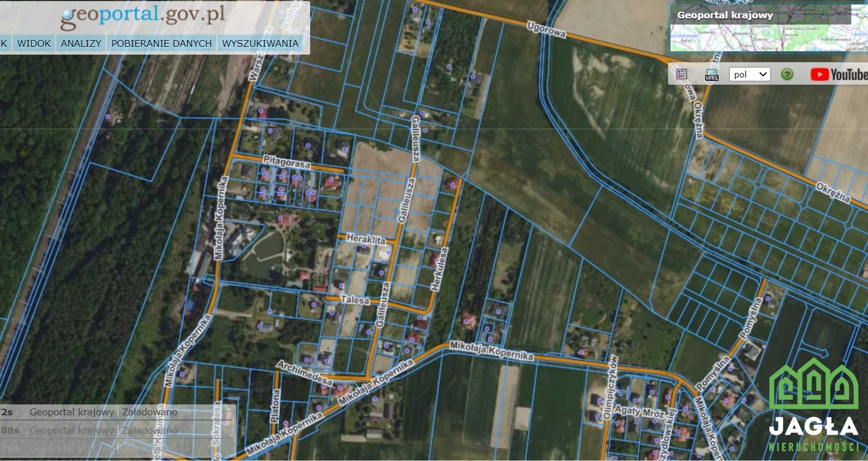Click the Pitagorasa street label
Viewport: 868px width, 461px height.
287,163
